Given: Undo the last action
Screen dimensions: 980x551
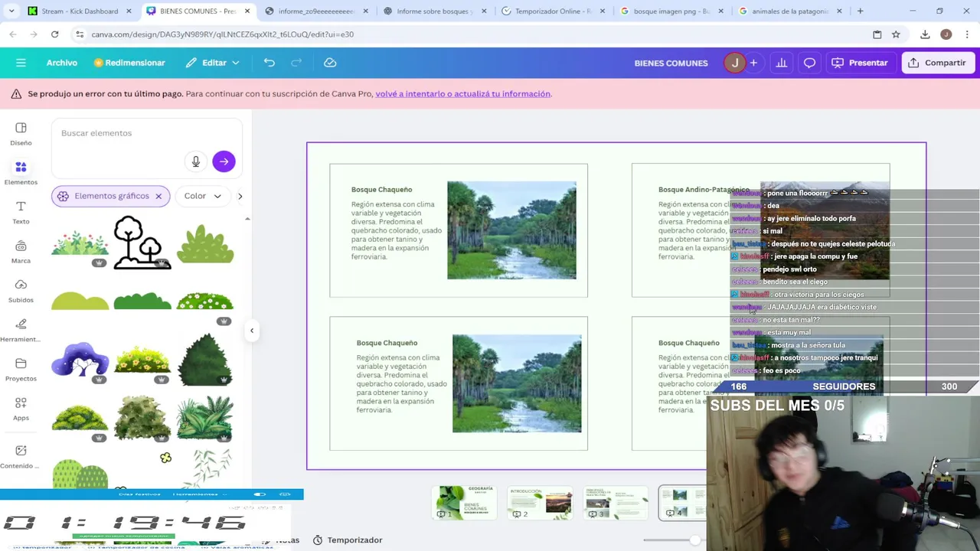Looking at the screenshot, I should pos(269,63).
